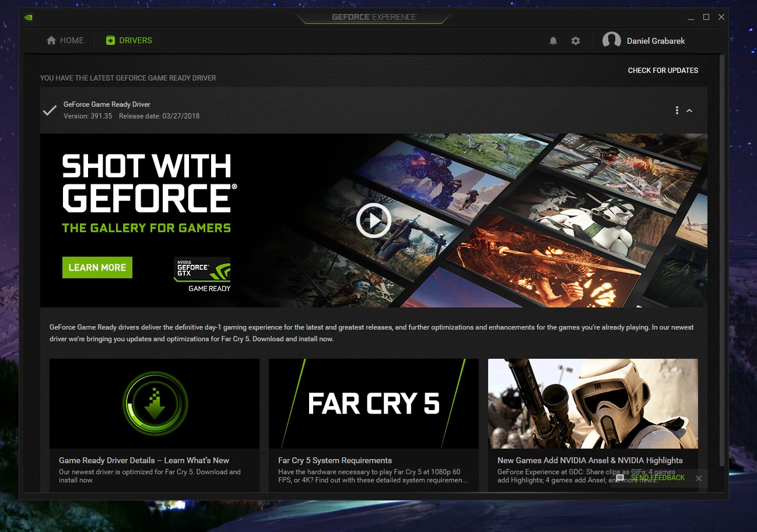Click the Daniel Grabarek username
Screen dimensions: 757x532
tap(656, 41)
